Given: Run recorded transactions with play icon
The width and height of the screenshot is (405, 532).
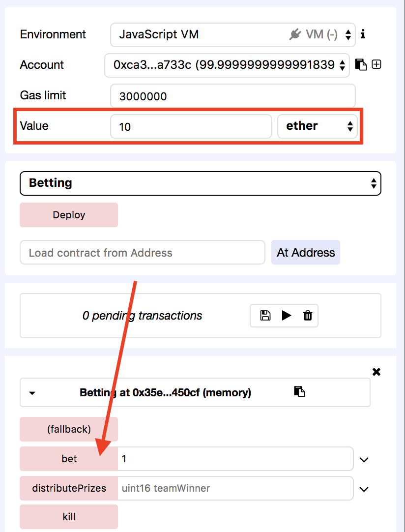Looking at the screenshot, I should (x=287, y=316).
